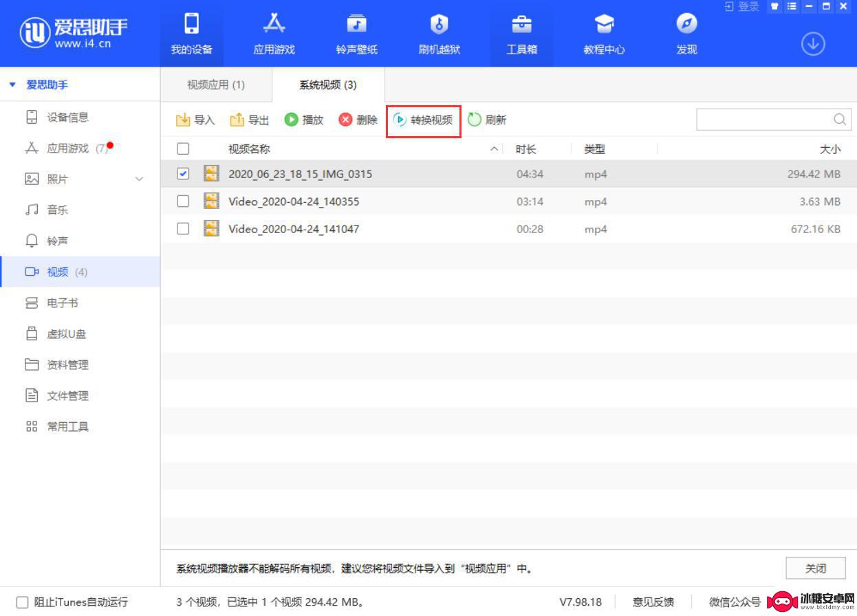Switch to the 系统视频 (3) tab

pos(328,85)
